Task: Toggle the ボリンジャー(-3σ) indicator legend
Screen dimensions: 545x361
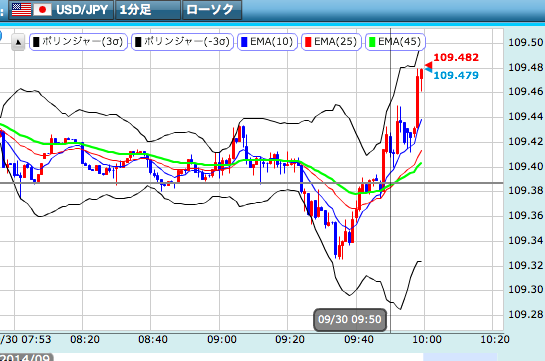Action: (x=182, y=42)
